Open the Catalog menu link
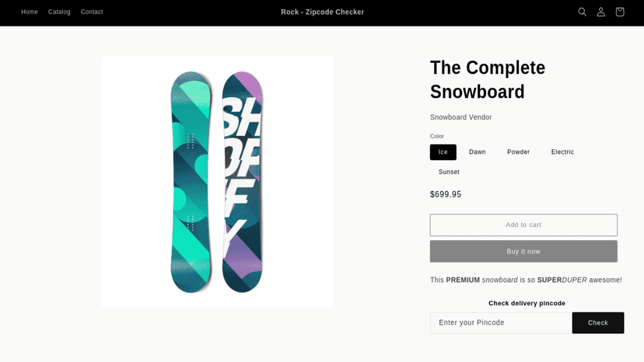 tap(59, 12)
